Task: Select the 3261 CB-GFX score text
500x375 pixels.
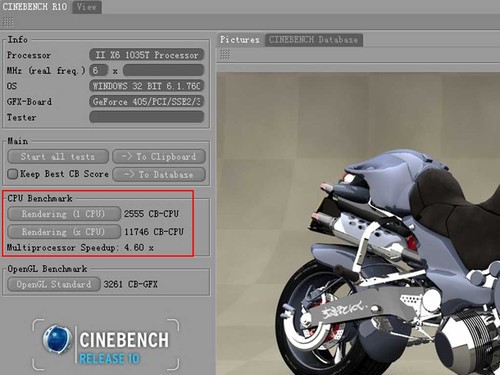Action: pos(130,284)
